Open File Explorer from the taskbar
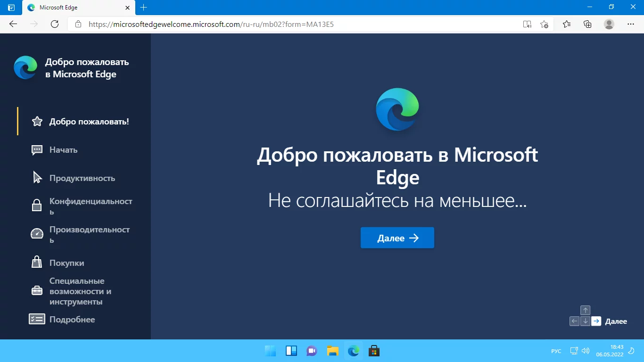The image size is (644, 362). point(332,351)
